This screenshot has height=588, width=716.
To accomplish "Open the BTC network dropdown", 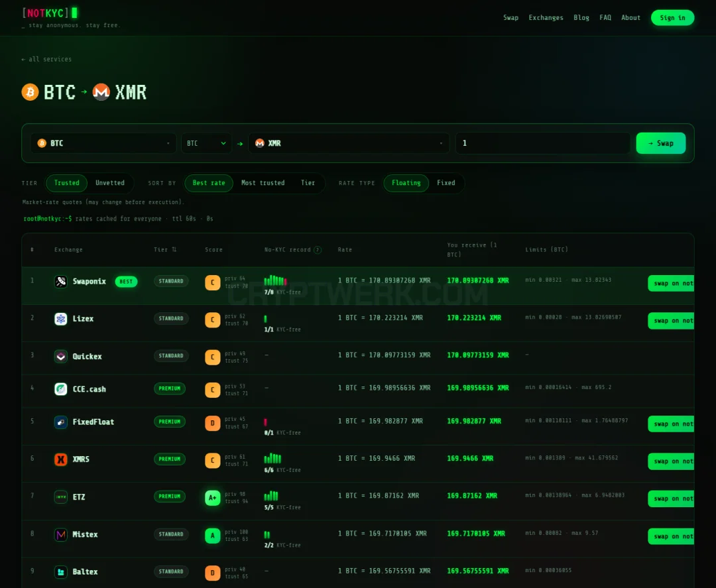I will tap(206, 143).
